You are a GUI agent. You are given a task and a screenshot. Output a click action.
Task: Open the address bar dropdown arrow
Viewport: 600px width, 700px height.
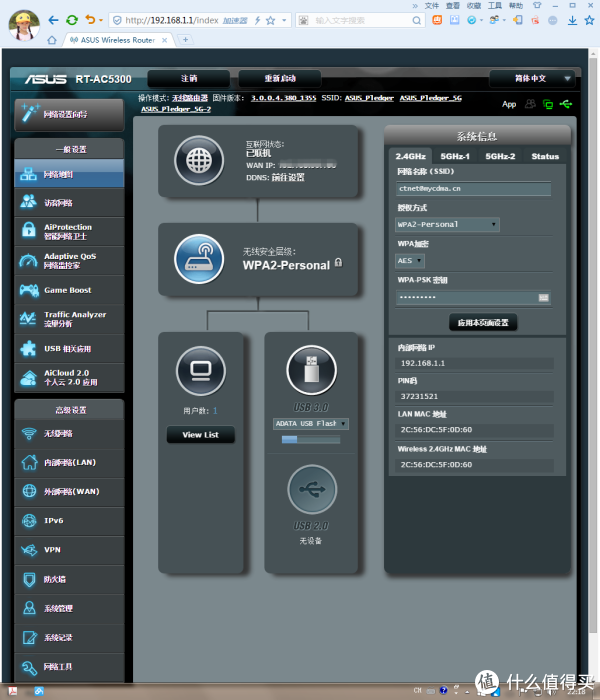pos(284,20)
